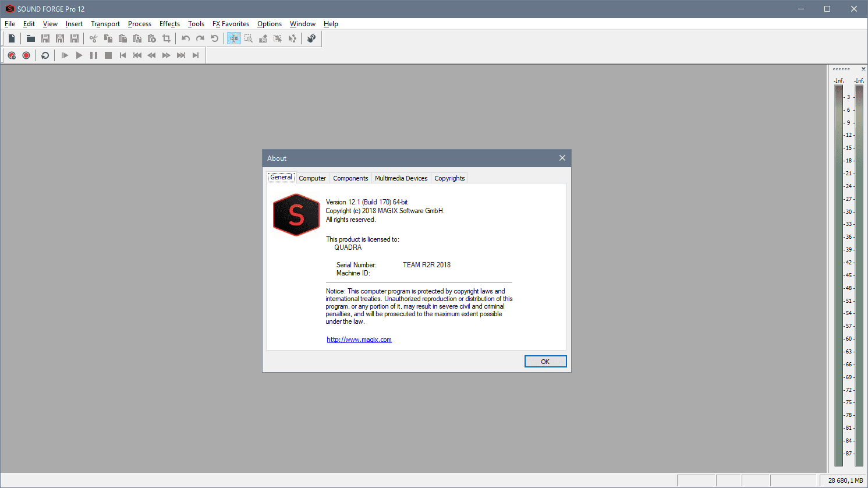Viewport: 868px width, 488px height.
Task: Open the http://www.magix.com link
Action: tap(359, 340)
